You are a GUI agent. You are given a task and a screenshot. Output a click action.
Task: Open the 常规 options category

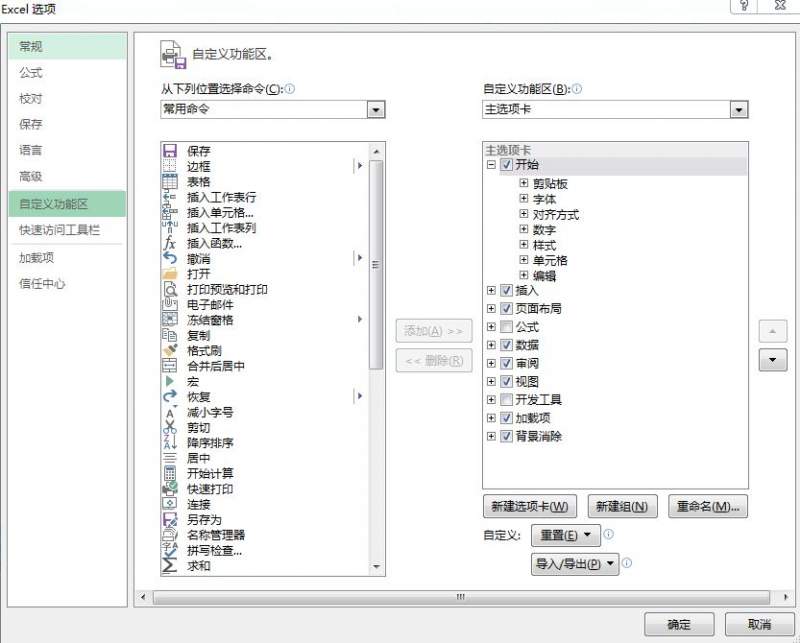67,46
